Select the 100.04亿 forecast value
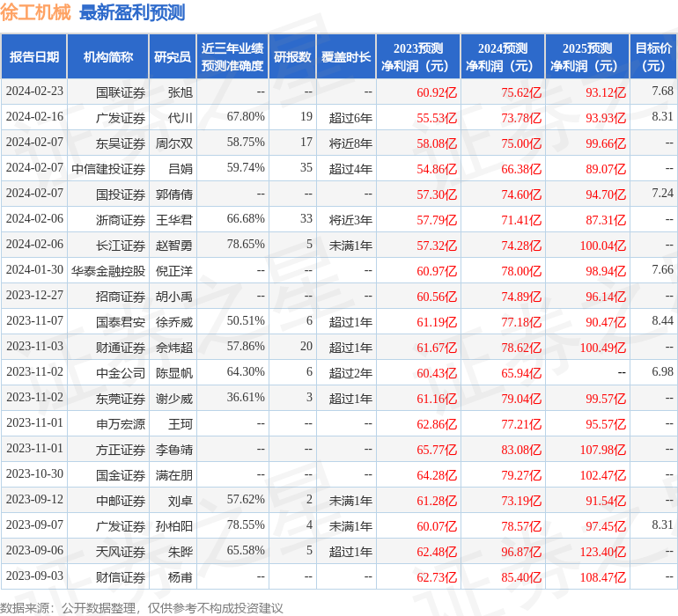This screenshot has width=678, height=616. point(603,246)
